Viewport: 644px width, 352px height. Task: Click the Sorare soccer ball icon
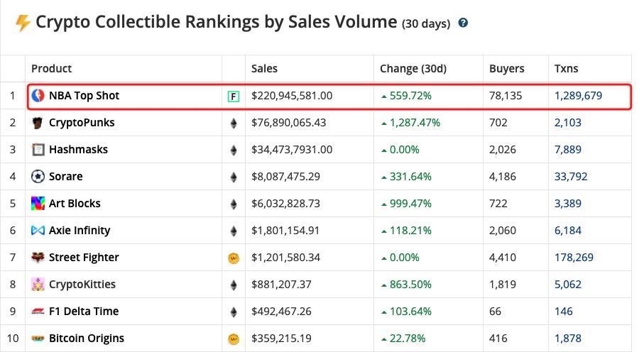point(38,177)
